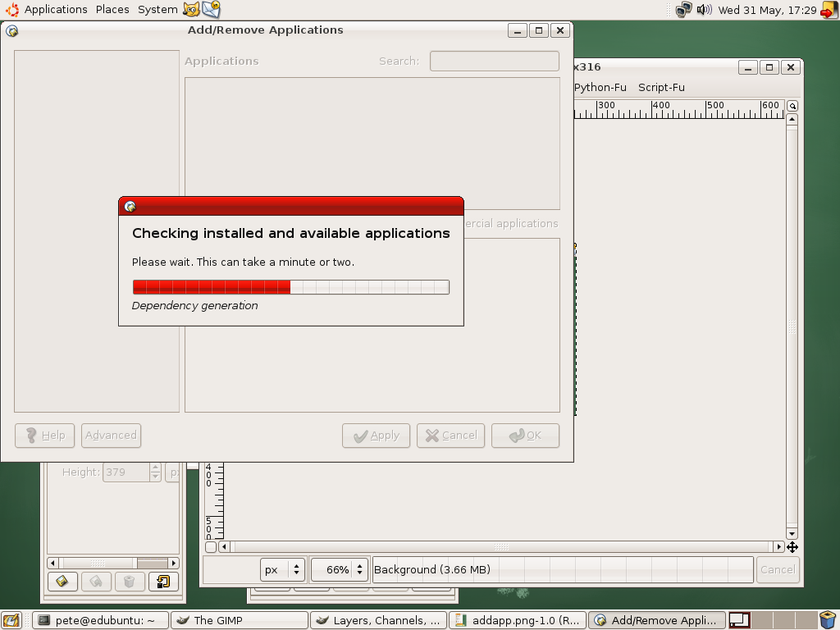Open the Python-Fu menu
Screen dimensions: 840x630
(600, 87)
